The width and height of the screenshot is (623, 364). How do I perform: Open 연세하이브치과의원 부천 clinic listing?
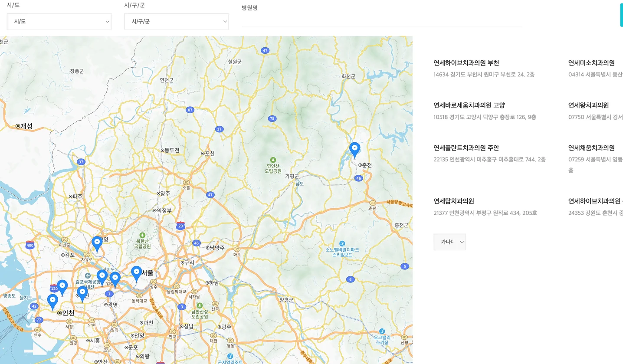pos(466,63)
